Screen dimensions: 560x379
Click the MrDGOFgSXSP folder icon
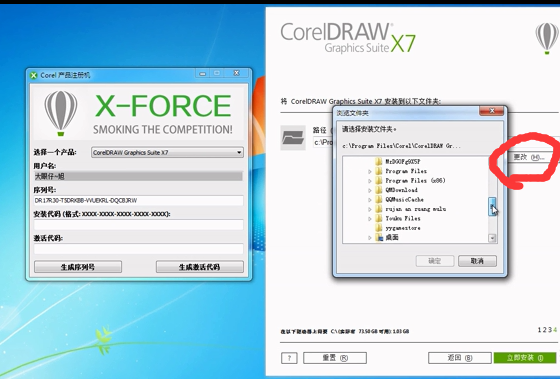[379, 161]
